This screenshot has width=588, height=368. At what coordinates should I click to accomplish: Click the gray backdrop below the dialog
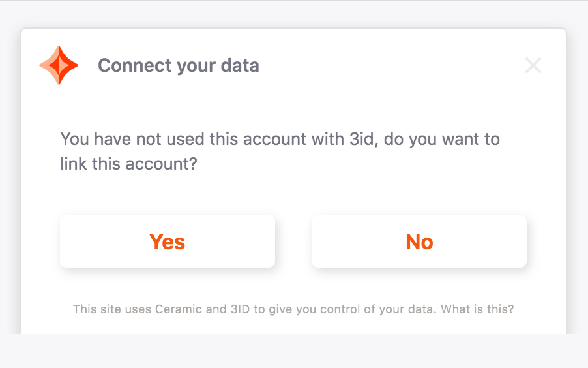coord(293,352)
